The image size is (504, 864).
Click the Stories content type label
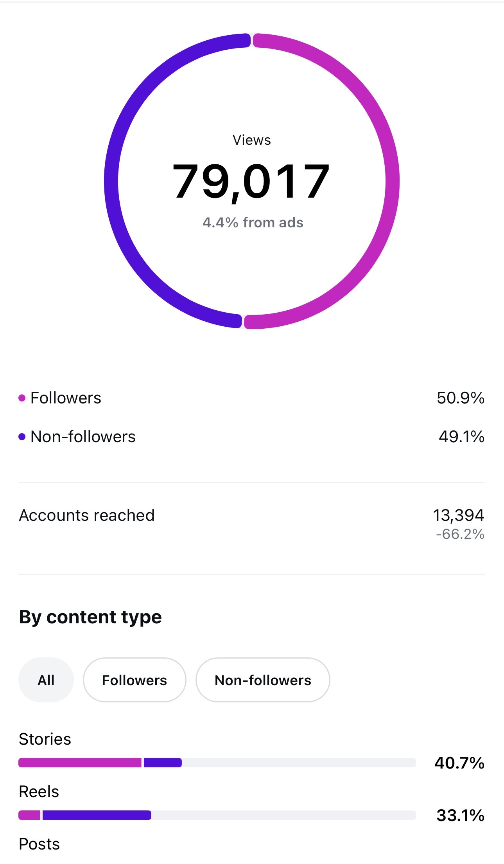[x=45, y=739]
